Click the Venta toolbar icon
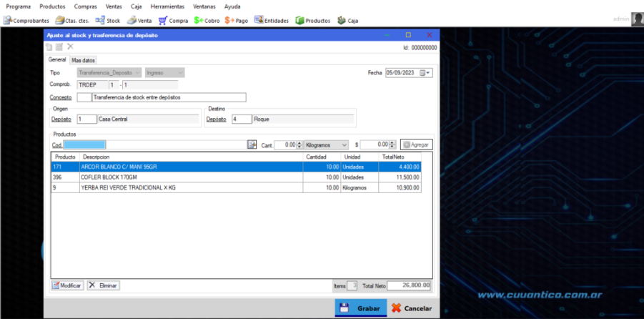This screenshot has width=644, height=319. (x=139, y=21)
